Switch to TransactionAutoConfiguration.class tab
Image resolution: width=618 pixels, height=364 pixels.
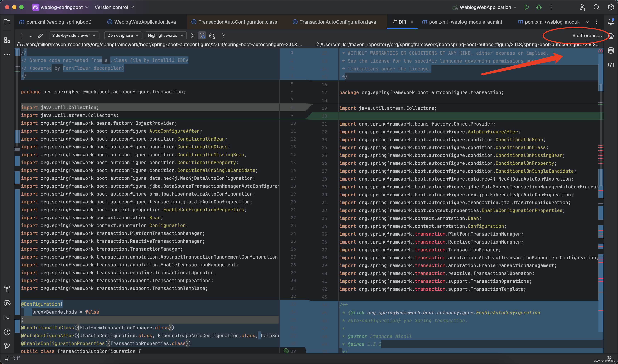tap(234, 22)
